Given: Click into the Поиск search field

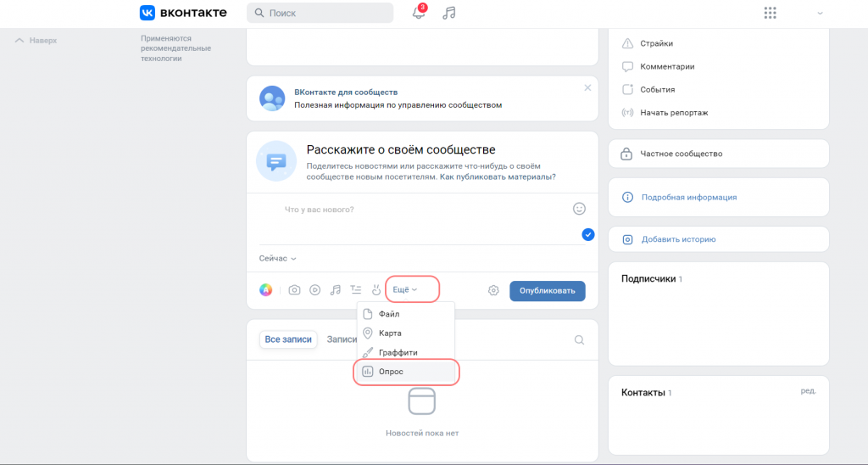Looking at the screenshot, I should [320, 13].
